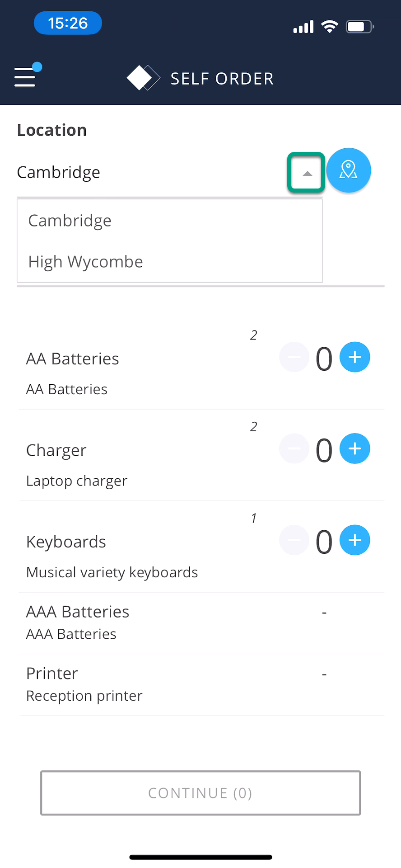Increase Keyboards quantity with plus
Viewport: 401px width, 868px height.
point(354,540)
